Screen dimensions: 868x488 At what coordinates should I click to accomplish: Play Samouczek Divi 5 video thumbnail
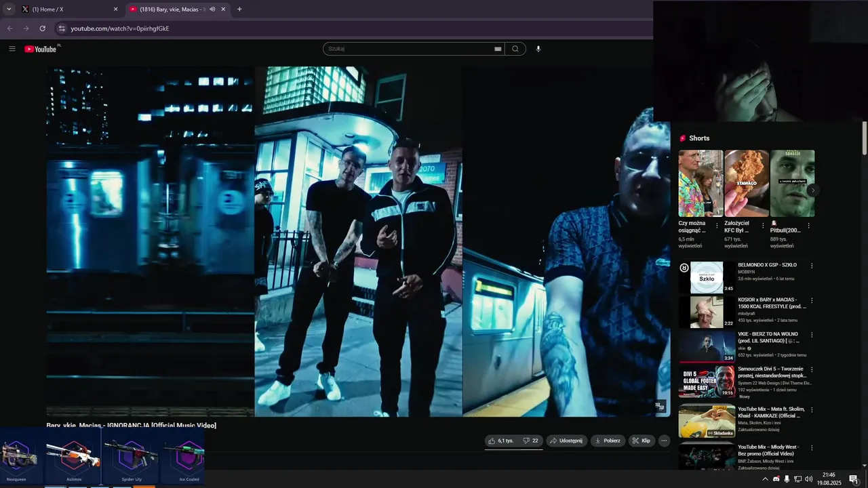(707, 382)
